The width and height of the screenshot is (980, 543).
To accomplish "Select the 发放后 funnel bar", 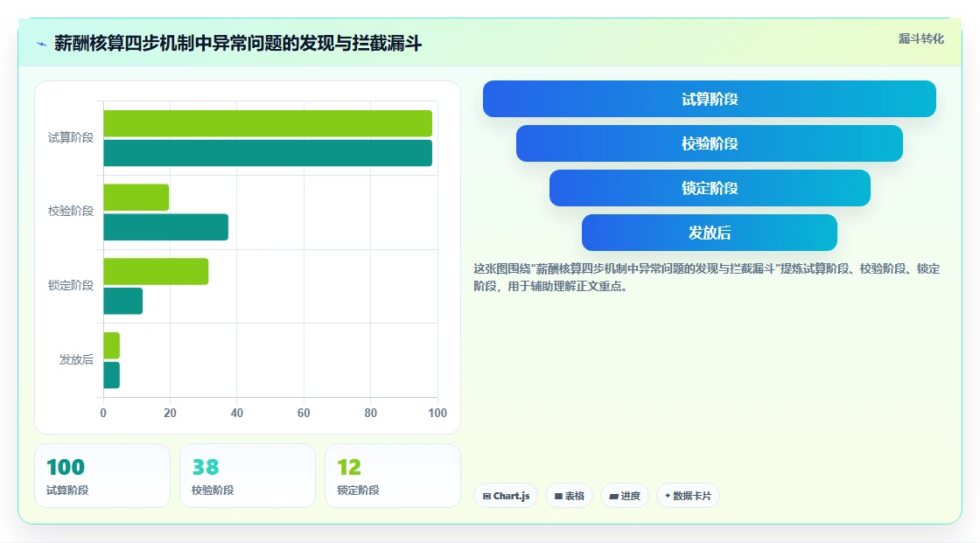I will pos(710,233).
